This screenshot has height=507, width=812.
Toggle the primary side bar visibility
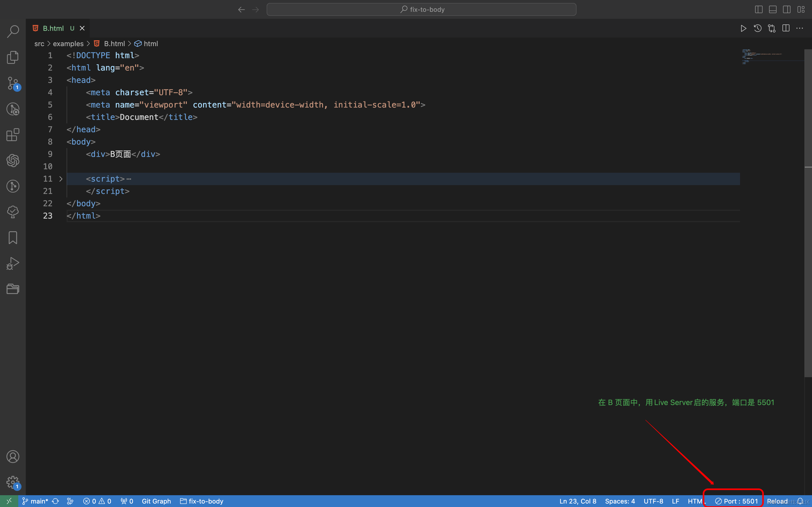tap(758, 9)
